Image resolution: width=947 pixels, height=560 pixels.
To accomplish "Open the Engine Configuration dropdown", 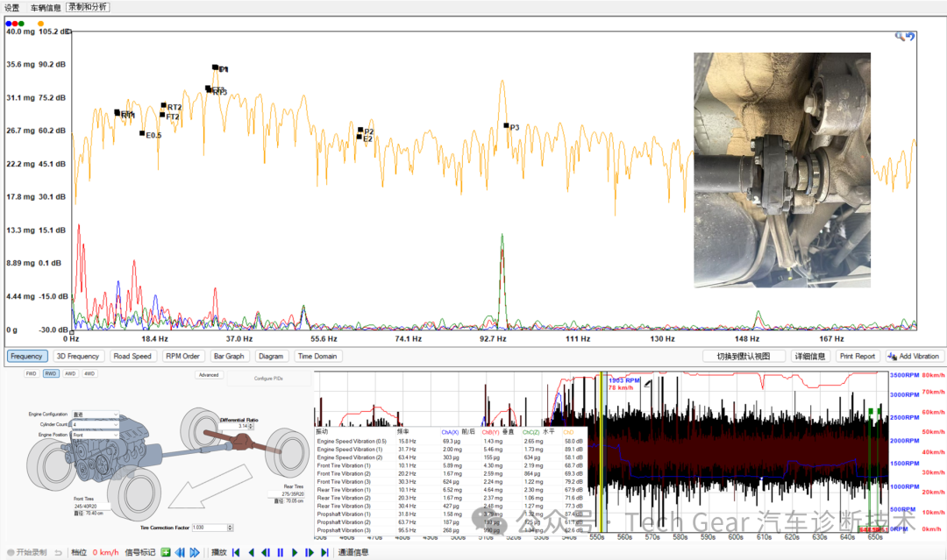I will (x=96, y=415).
